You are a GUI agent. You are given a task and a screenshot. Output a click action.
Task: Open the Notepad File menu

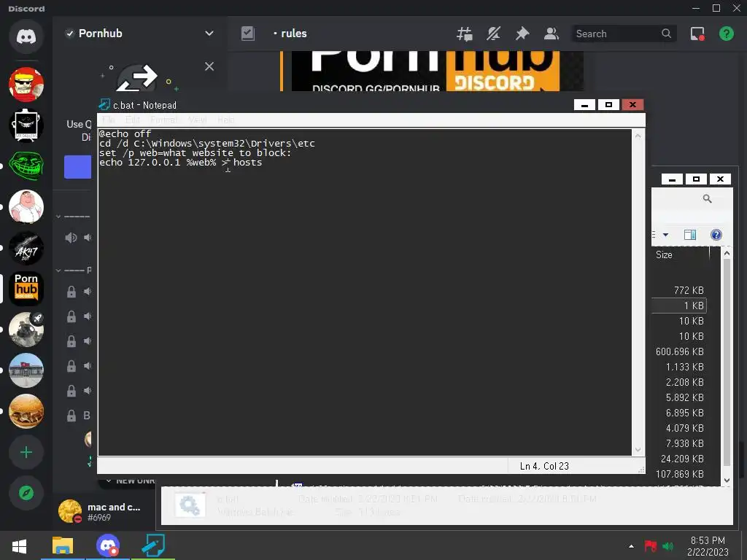(x=108, y=120)
